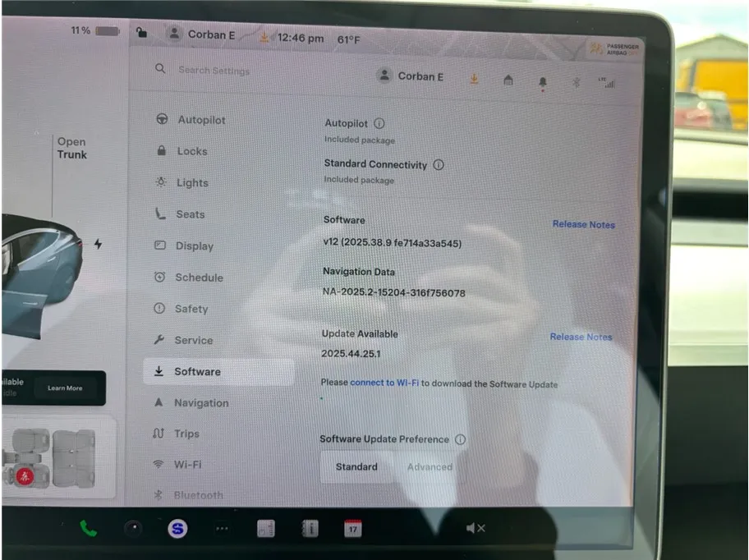Tap the LTE signal strength icon
Screen dimensions: 749x560
click(x=608, y=82)
